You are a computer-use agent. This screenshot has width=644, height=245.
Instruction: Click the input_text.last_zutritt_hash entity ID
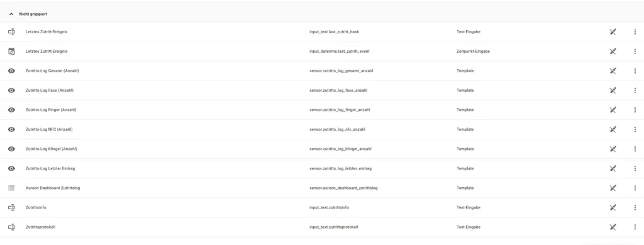pos(335,31)
